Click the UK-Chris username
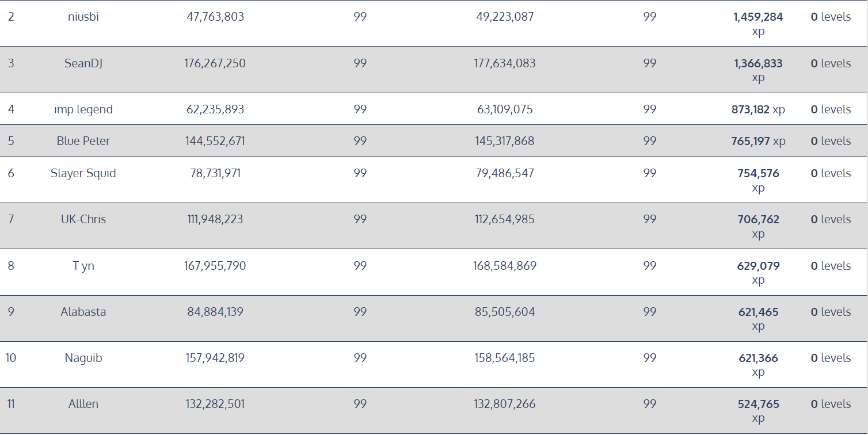Viewport: 868px width, 435px height. [x=83, y=219]
